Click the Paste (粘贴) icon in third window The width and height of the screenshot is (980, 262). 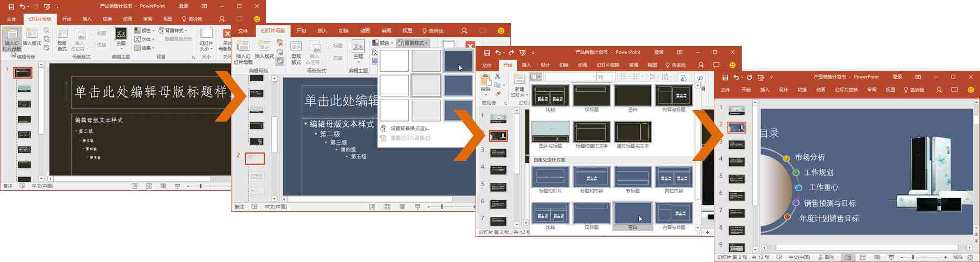point(486,81)
